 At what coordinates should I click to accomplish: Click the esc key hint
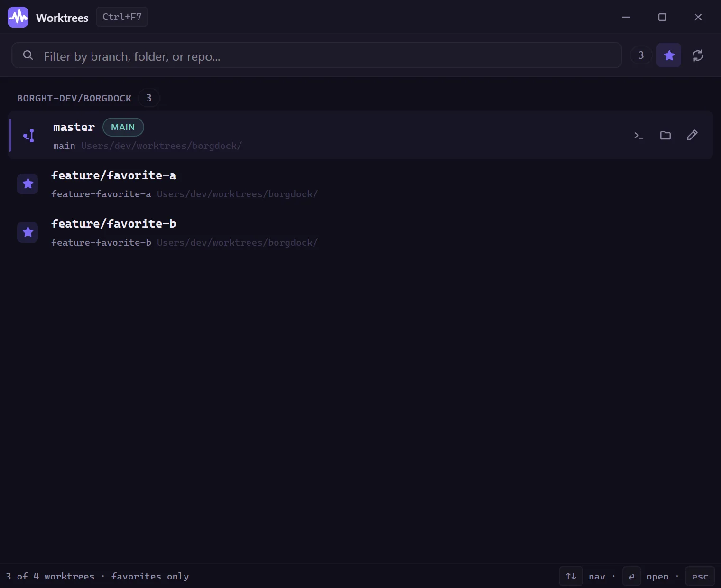pos(700,576)
